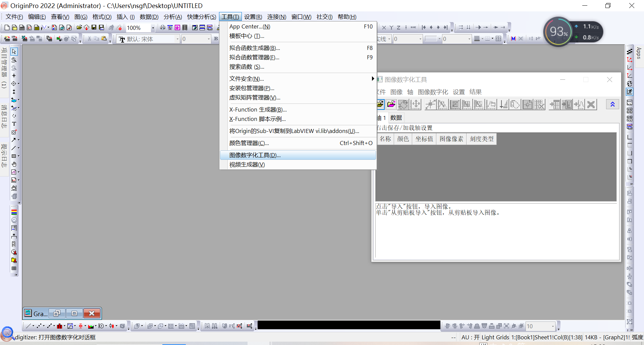Collapse the digitizer panel with double chevron
The height and width of the screenshot is (345, 644).
[612, 105]
